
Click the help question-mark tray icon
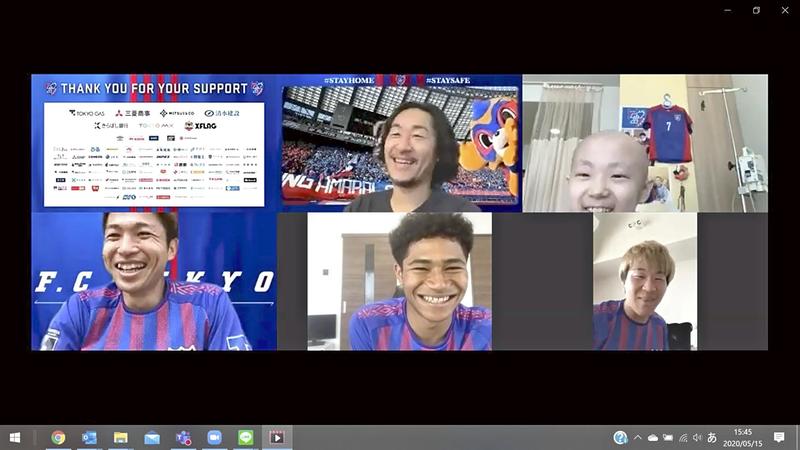pos(620,437)
